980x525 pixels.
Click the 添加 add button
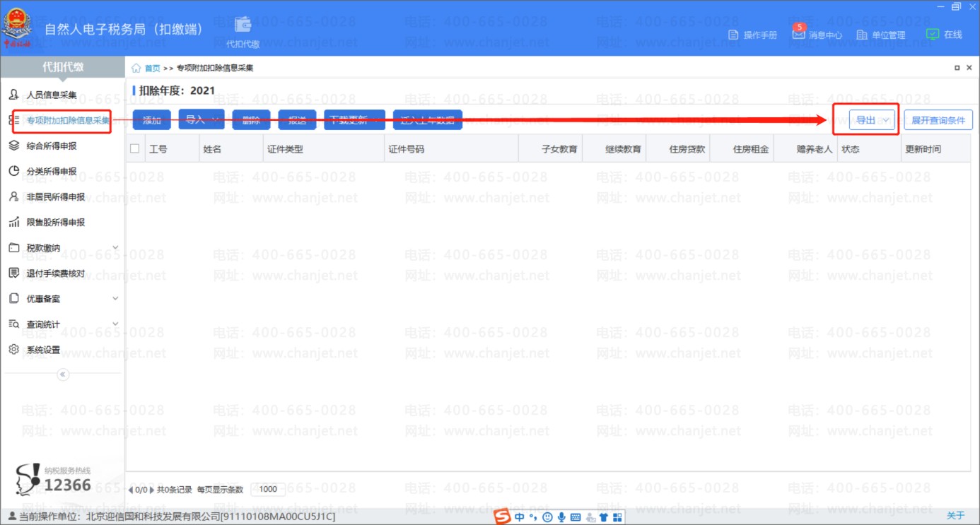click(x=151, y=120)
